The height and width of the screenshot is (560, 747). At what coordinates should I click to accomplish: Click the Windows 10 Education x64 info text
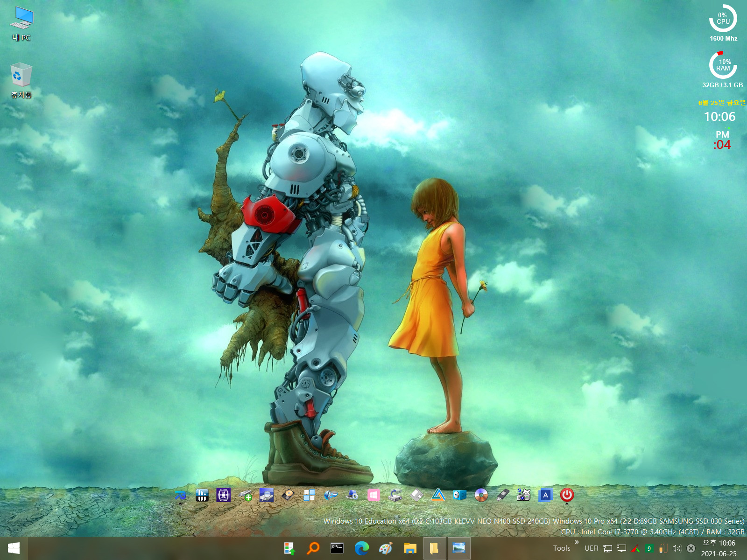click(x=534, y=521)
